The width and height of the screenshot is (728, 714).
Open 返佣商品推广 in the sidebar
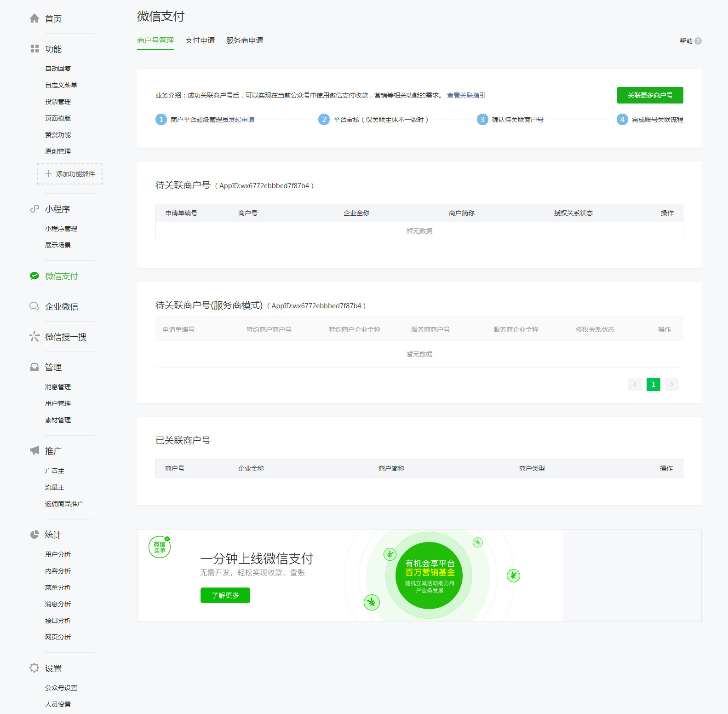[64, 504]
